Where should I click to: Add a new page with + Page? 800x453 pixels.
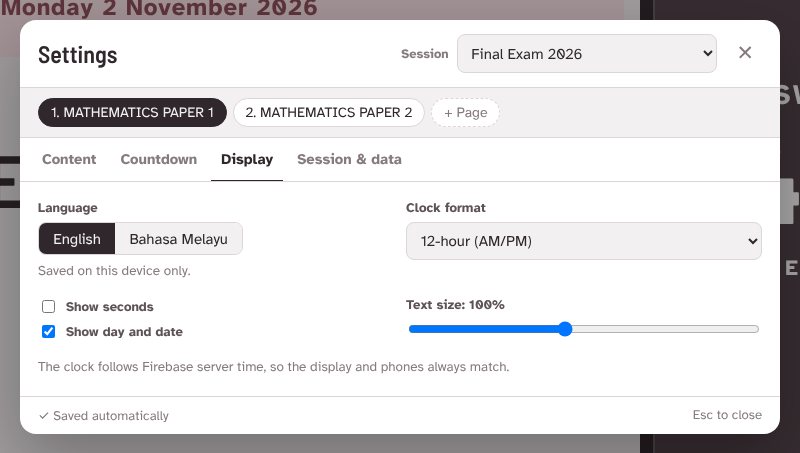pyautogui.click(x=465, y=112)
